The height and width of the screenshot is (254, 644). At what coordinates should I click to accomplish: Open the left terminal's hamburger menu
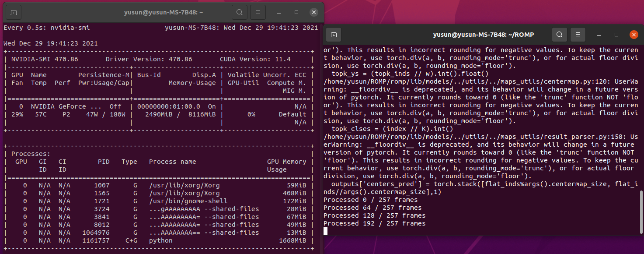click(258, 12)
